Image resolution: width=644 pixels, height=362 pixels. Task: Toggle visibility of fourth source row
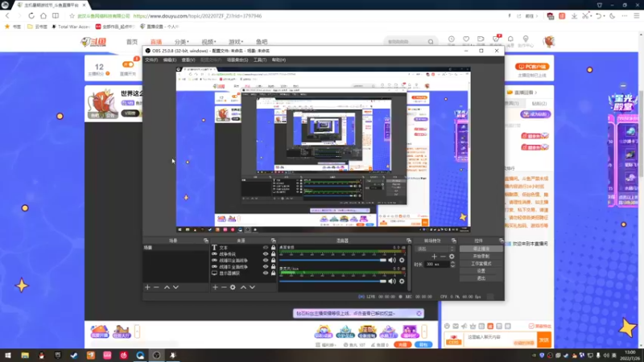[266, 267]
